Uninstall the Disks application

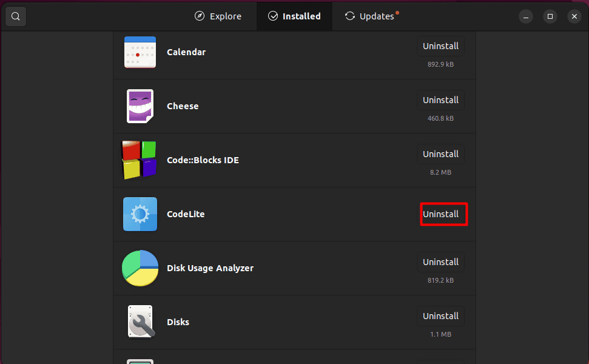point(440,316)
